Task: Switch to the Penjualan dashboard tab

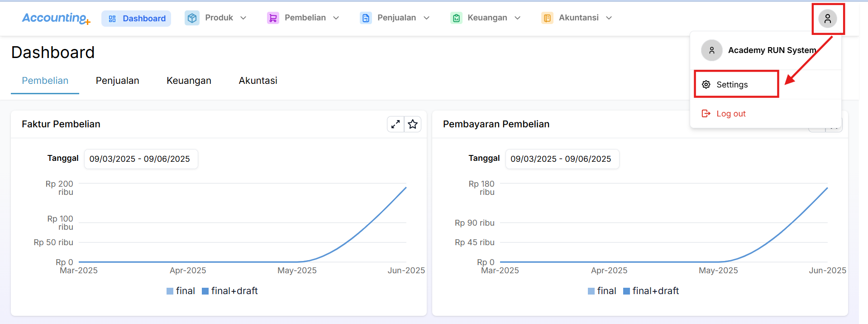Action: [118, 81]
